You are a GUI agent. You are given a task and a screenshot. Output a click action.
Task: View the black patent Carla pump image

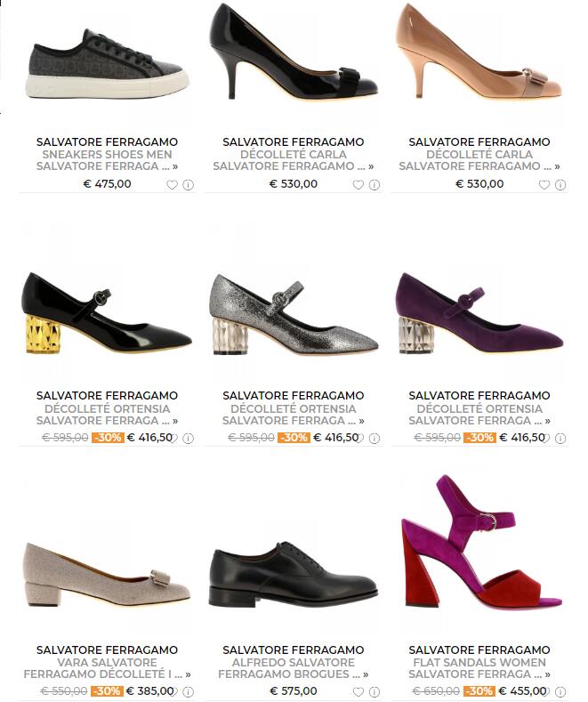coord(293,52)
